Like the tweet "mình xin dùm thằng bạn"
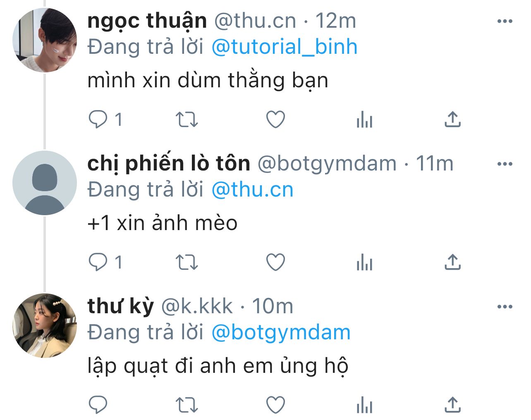 pyautogui.click(x=275, y=120)
